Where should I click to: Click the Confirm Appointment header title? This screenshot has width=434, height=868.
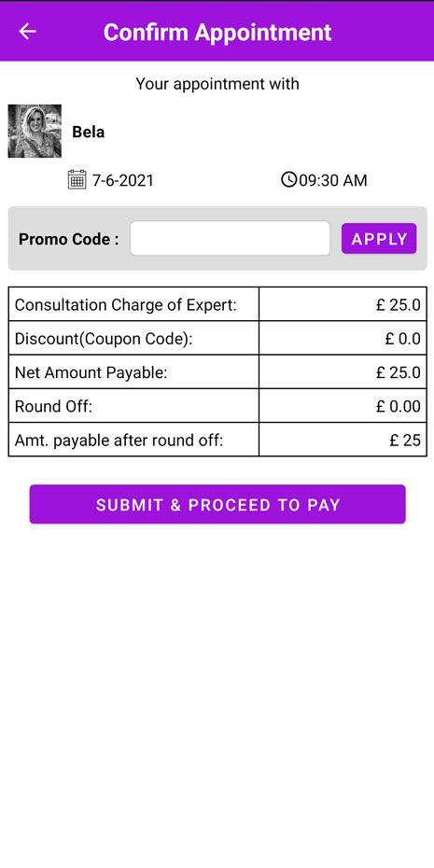click(x=217, y=32)
